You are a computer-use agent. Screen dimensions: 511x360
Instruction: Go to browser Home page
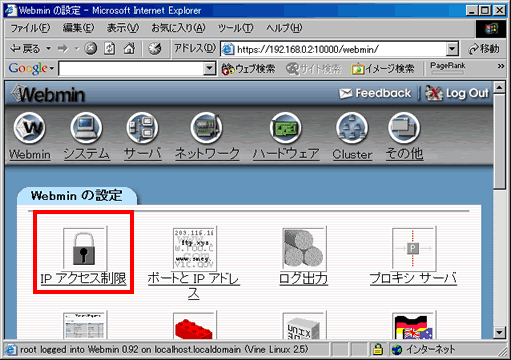point(129,49)
